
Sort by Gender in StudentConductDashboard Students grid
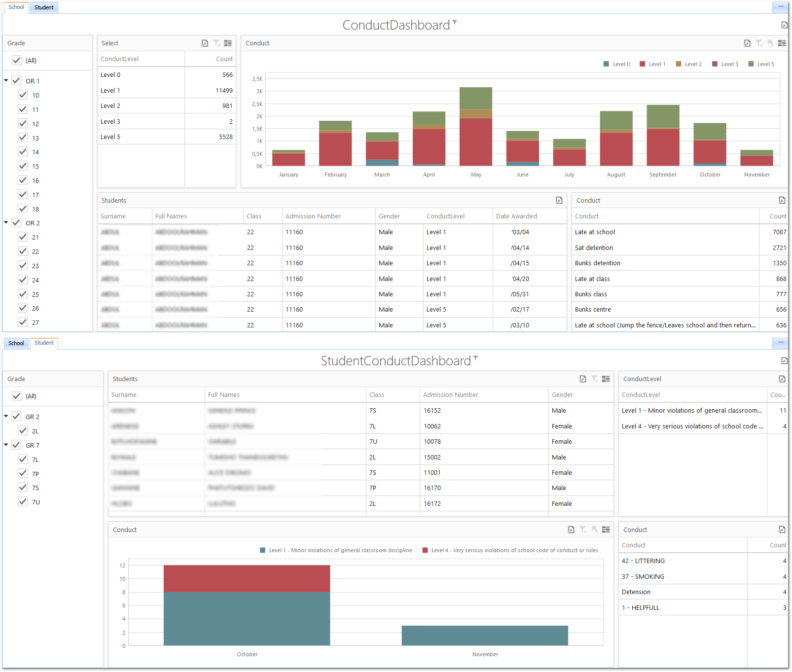(581, 394)
